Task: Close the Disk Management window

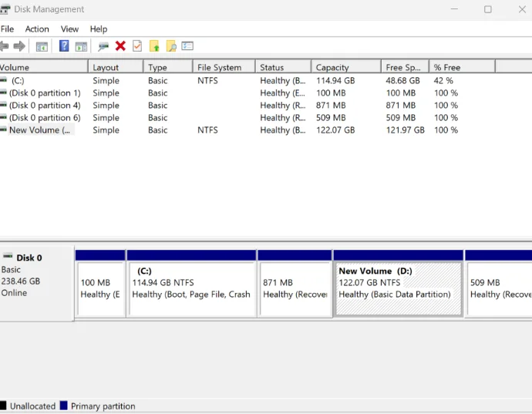Action: pyautogui.click(x=522, y=9)
